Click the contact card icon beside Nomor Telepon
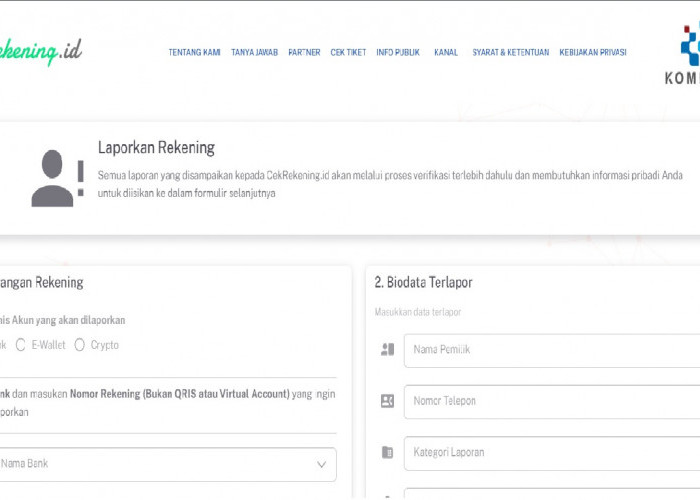Image resolution: width=700 pixels, height=500 pixels. coord(388,401)
